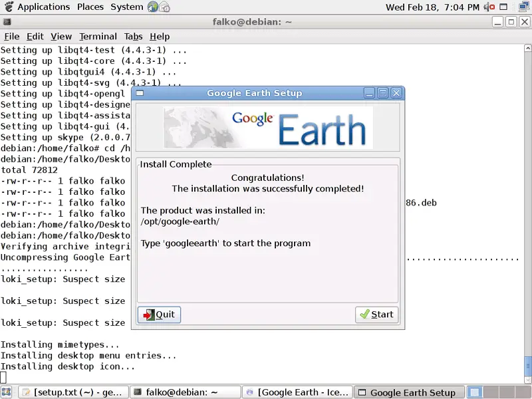532x399 pixels.
Task: Click 'Installing desktop icon...' terminal line
Action: pyautogui.click(x=68, y=366)
